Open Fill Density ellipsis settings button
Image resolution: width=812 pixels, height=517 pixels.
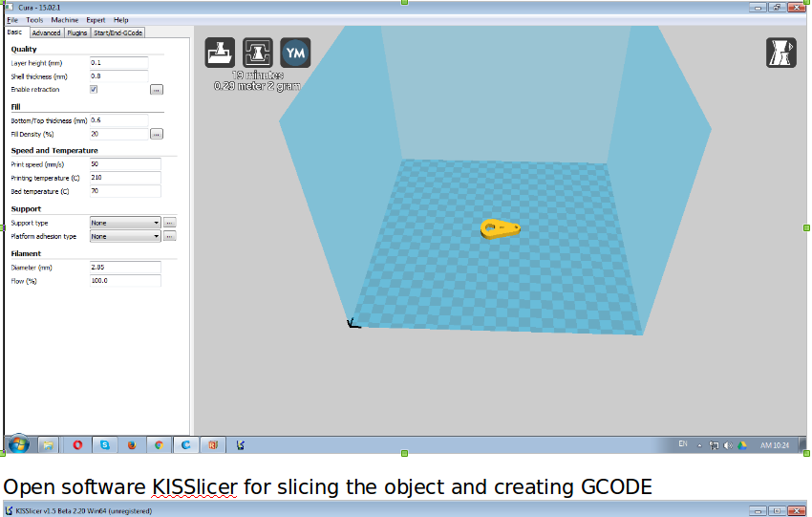[x=157, y=134]
